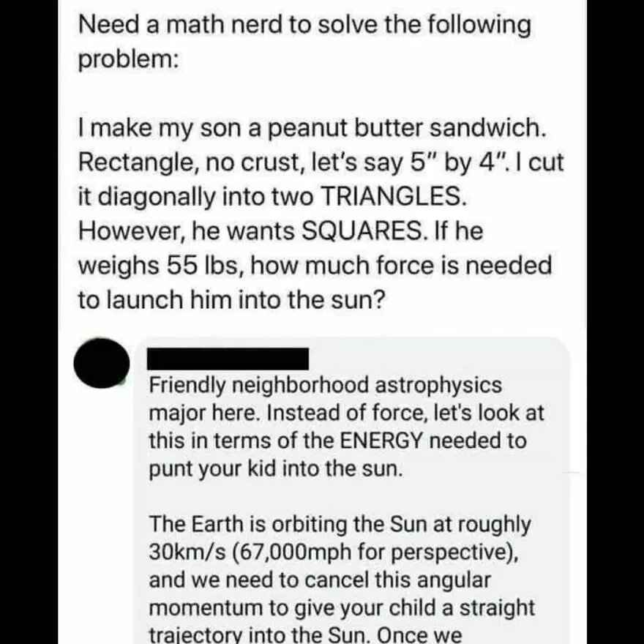Viewport: 644px width, 644px height.
Task: Click 'I make my son a peanut butter sandwich'
Action: coord(312,128)
